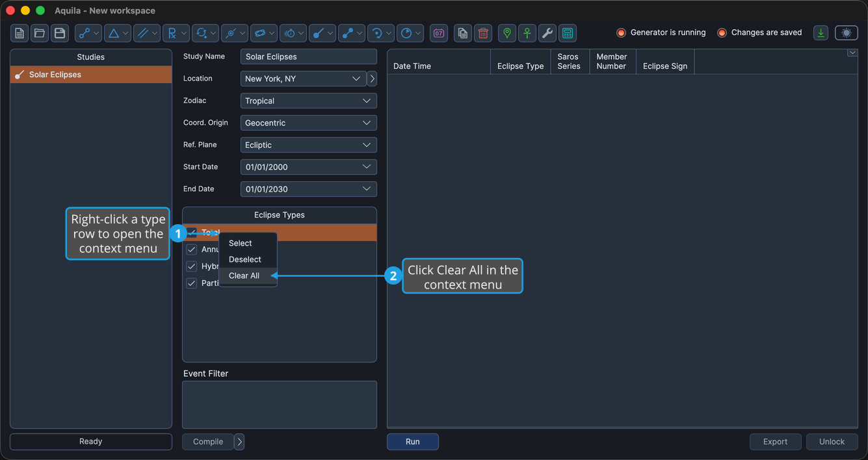Click the green ankh symbol icon
This screenshot has height=460, width=868.
(527, 33)
